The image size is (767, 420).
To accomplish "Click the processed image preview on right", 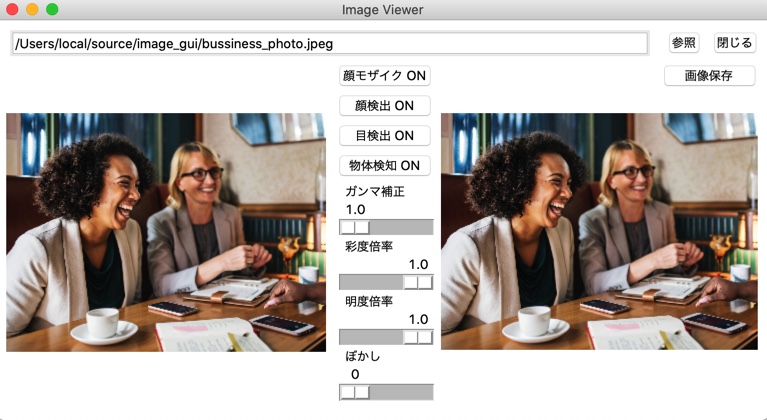I will (x=599, y=231).
